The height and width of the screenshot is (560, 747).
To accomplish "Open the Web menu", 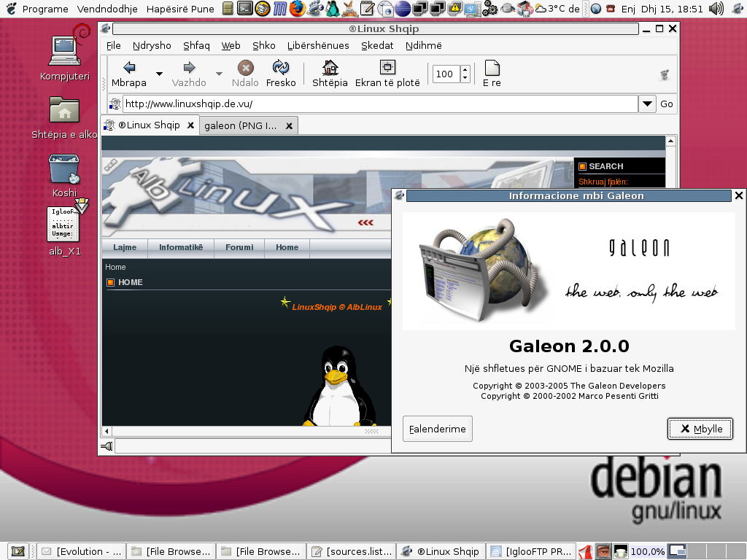I will (x=231, y=46).
